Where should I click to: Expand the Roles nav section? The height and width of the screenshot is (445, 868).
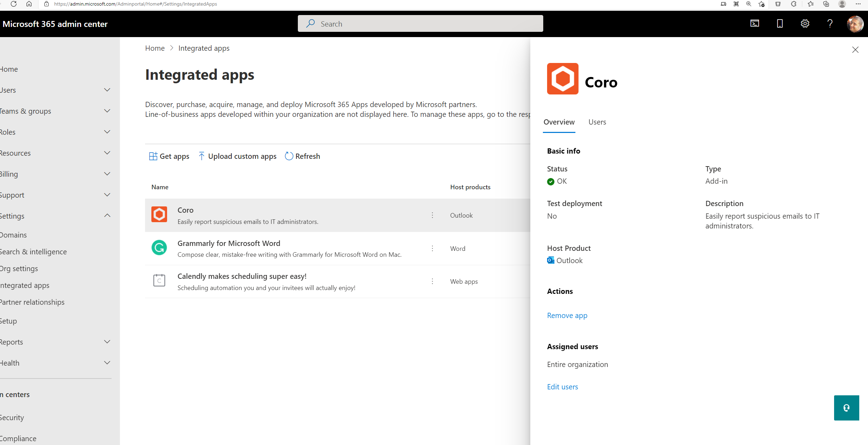(x=107, y=132)
